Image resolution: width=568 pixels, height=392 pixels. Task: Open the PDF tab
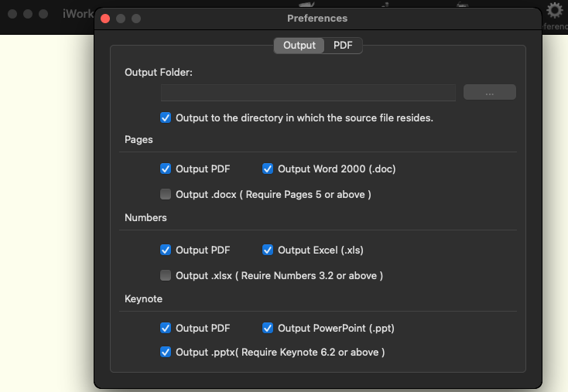tap(343, 46)
